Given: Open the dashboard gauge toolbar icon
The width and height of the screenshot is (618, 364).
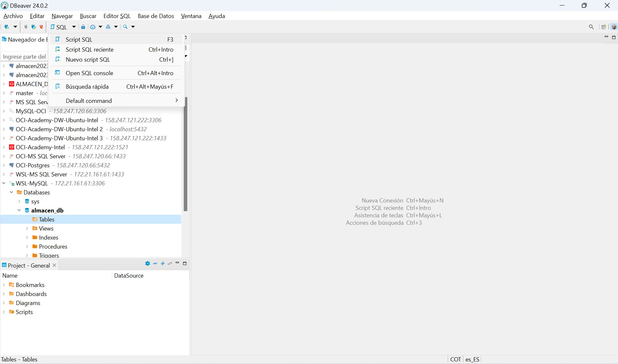Looking at the screenshot, I should [93, 27].
